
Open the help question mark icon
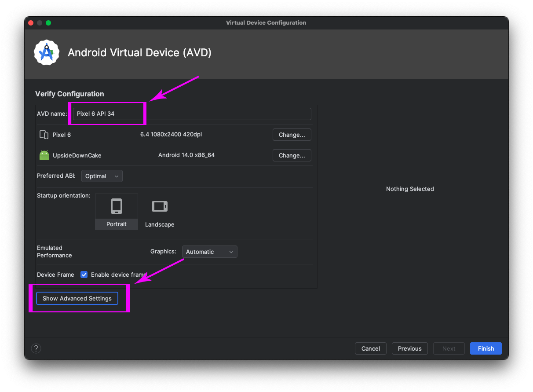tap(36, 348)
